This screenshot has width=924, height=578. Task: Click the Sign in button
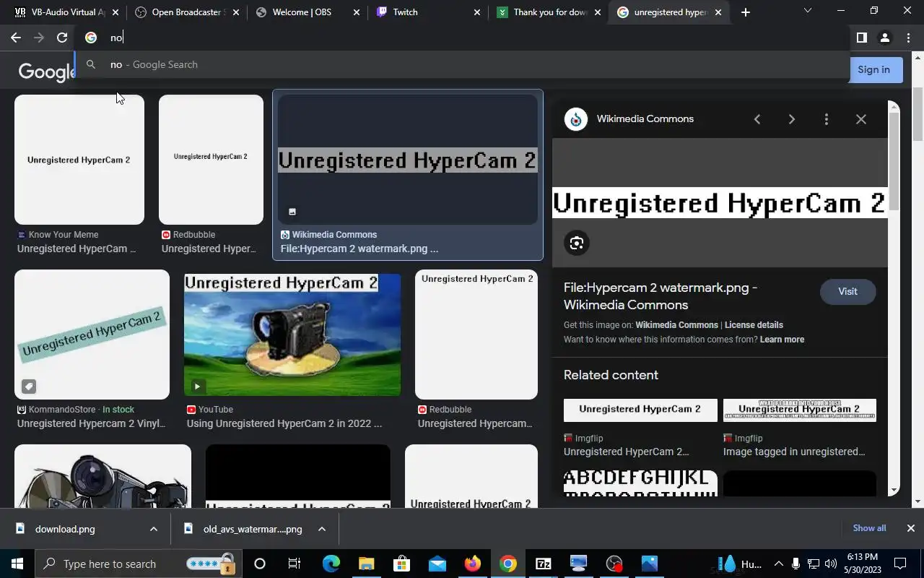coord(873,69)
